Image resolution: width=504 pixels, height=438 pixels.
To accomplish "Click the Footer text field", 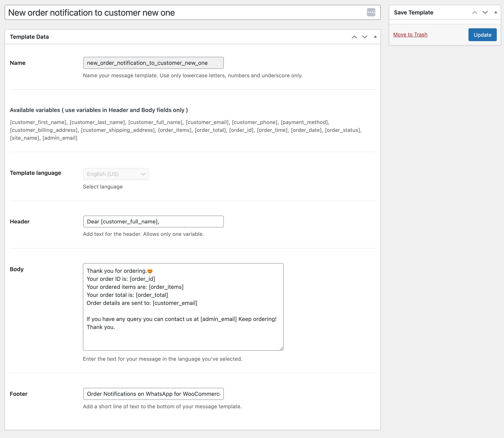I will (x=153, y=394).
